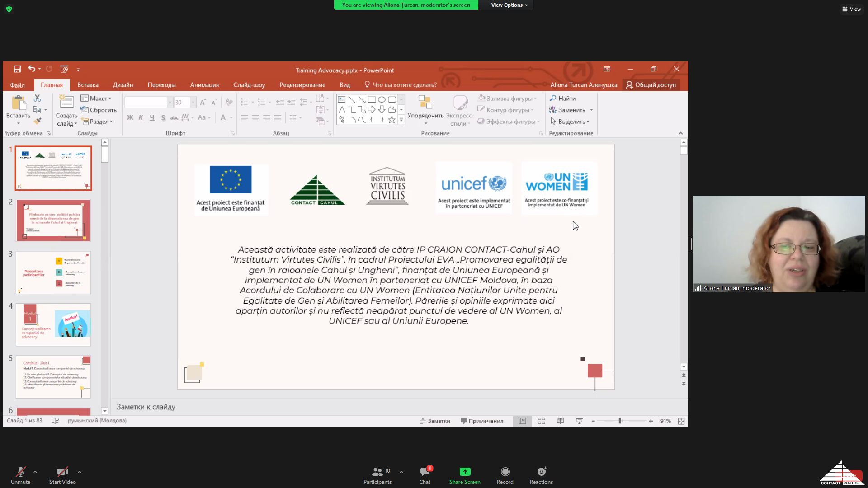Click the Общий доступ share button
Viewport: 868px width, 488px height.
pos(651,85)
